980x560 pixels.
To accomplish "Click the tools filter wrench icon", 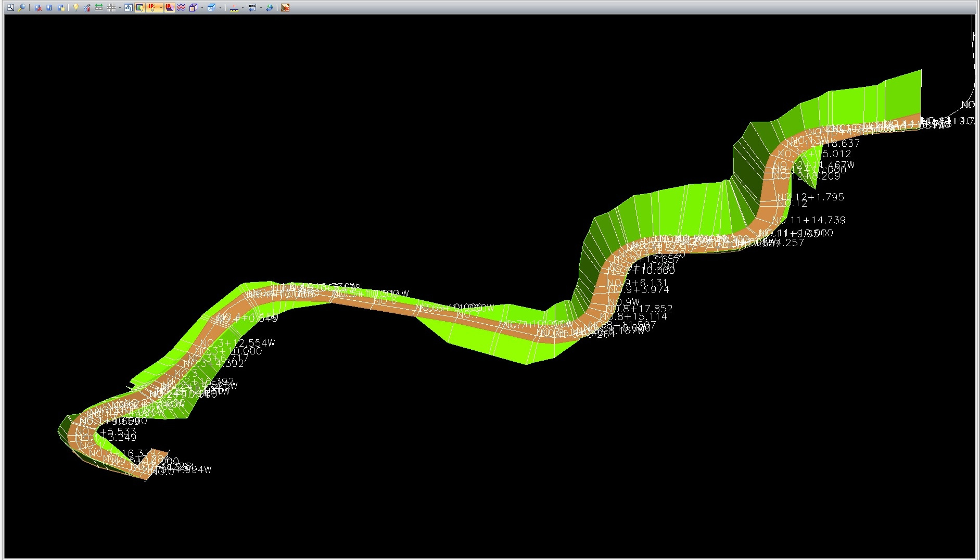I will [87, 8].
